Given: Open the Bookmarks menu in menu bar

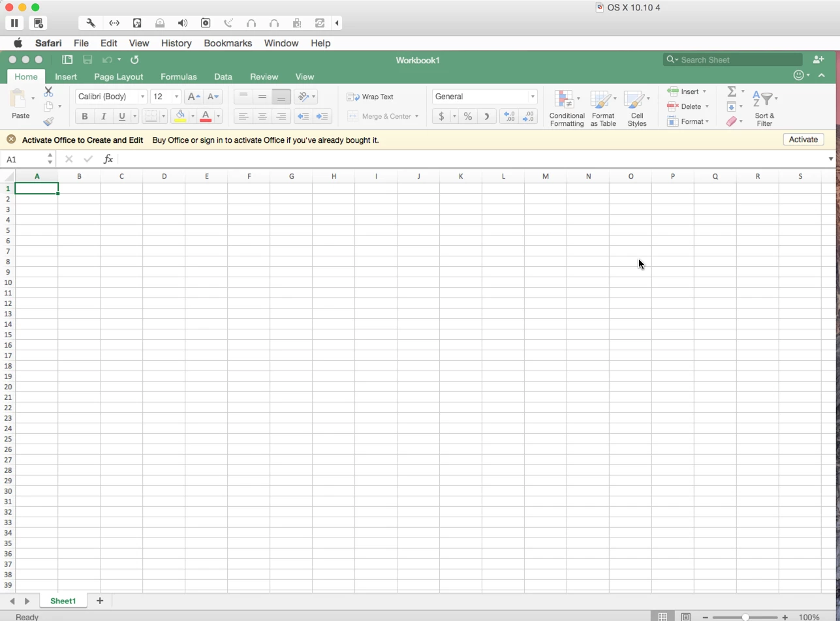Looking at the screenshot, I should click(x=228, y=43).
